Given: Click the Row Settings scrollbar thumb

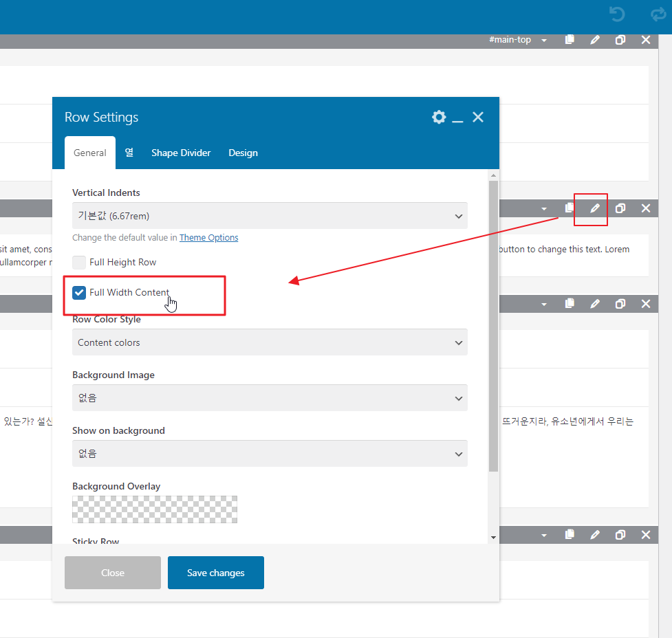Looking at the screenshot, I should [493, 326].
